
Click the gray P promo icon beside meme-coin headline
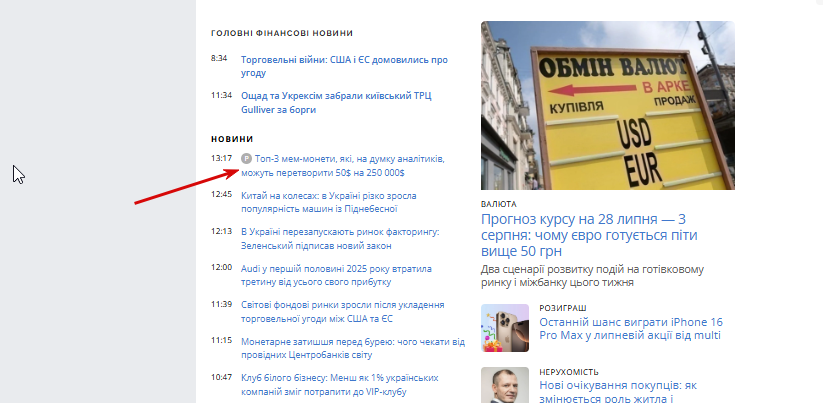click(x=247, y=158)
